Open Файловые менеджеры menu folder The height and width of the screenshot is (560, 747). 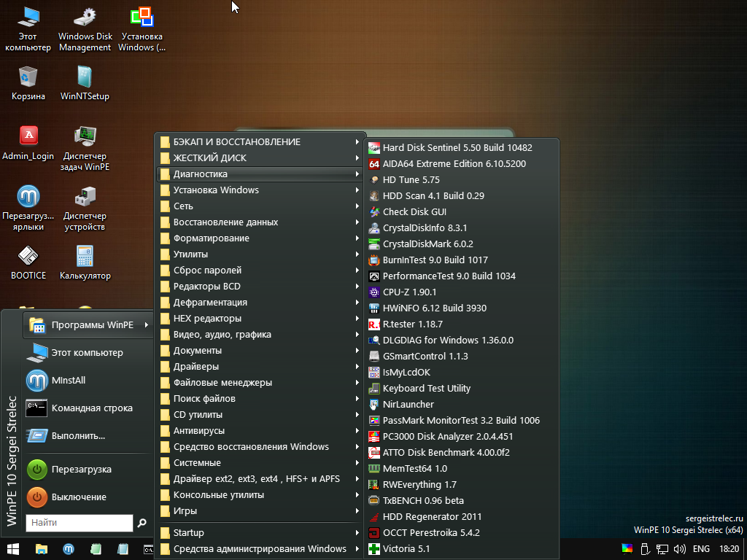pos(260,383)
